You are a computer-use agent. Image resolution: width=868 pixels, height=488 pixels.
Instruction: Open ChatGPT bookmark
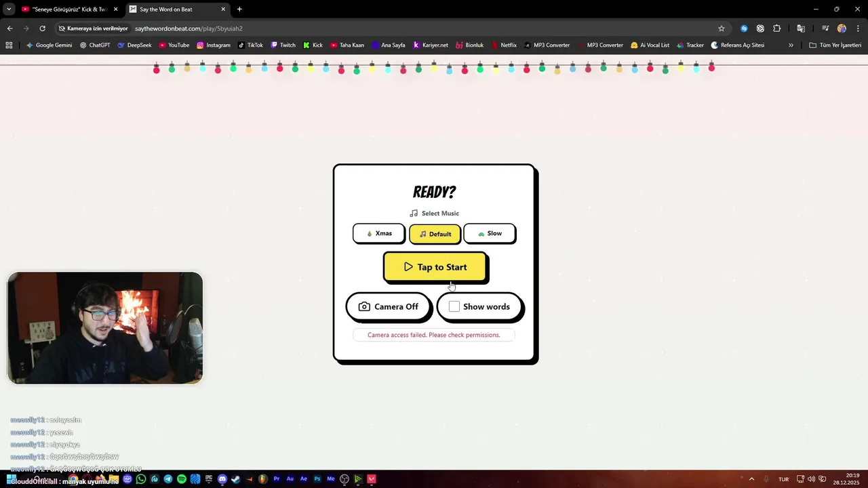(95, 45)
